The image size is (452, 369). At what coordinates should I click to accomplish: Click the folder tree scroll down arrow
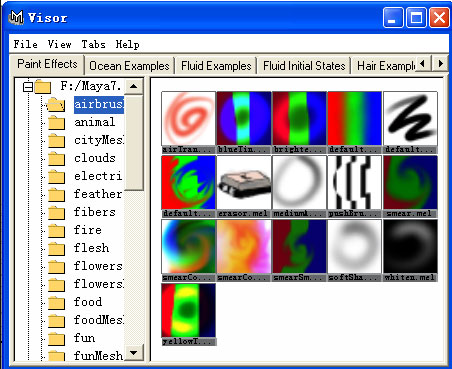click(x=134, y=353)
